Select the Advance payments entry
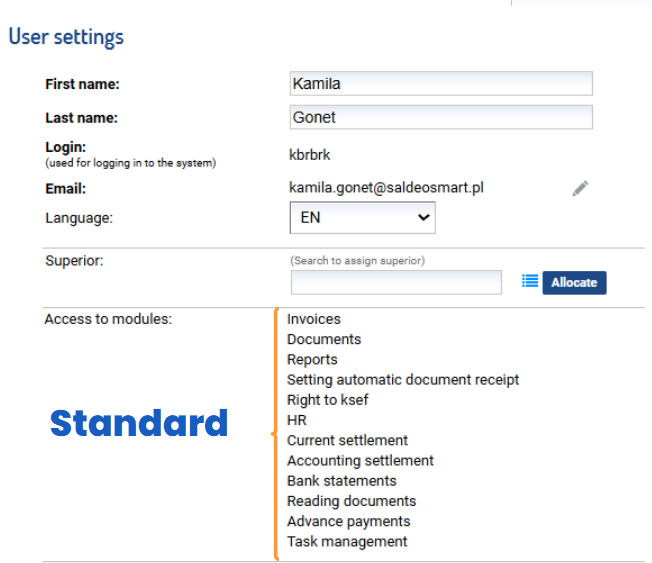 click(348, 521)
